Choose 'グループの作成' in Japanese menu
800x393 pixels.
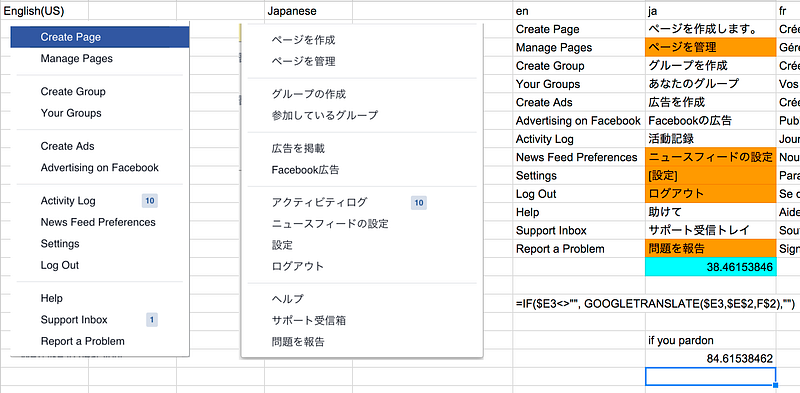[x=309, y=94]
